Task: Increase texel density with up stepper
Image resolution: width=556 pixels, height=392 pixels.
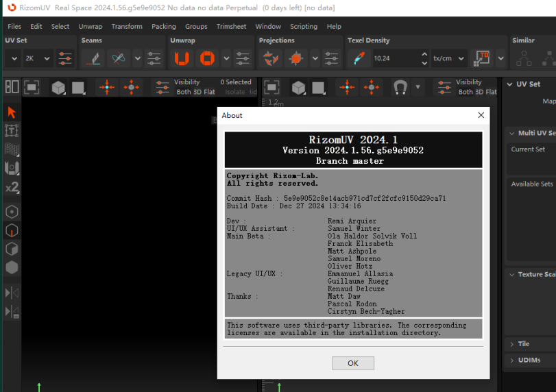Action: (424, 54)
